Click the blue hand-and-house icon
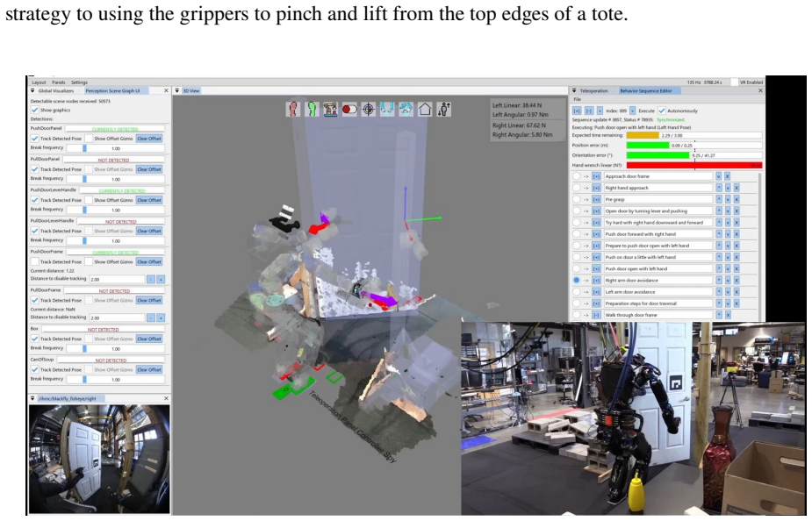812x521 pixels. [x=406, y=109]
